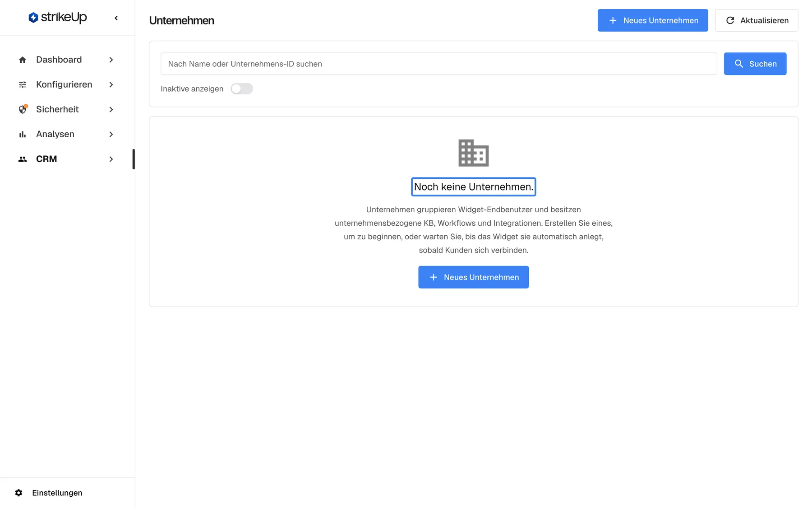Click Neues Unternehmen in the empty state

(x=473, y=277)
